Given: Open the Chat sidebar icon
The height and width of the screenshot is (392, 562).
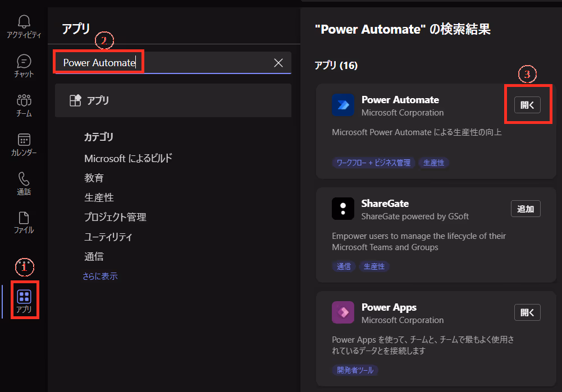Looking at the screenshot, I should [x=24, y=66].
